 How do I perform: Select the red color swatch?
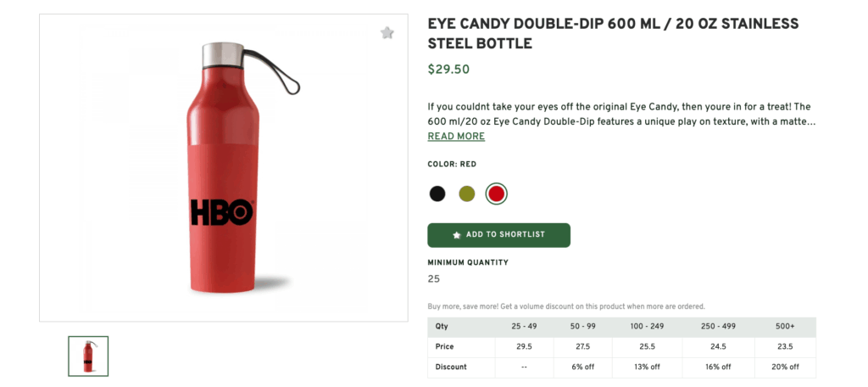[x=497, y=193]
